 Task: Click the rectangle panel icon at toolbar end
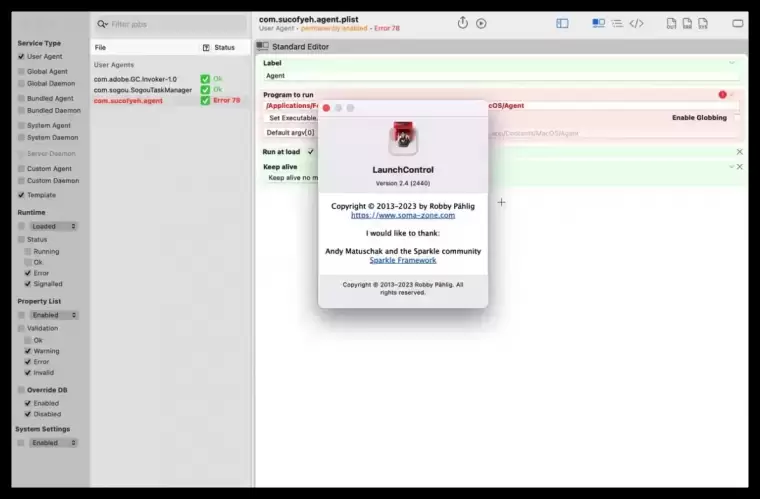(738, 23)
